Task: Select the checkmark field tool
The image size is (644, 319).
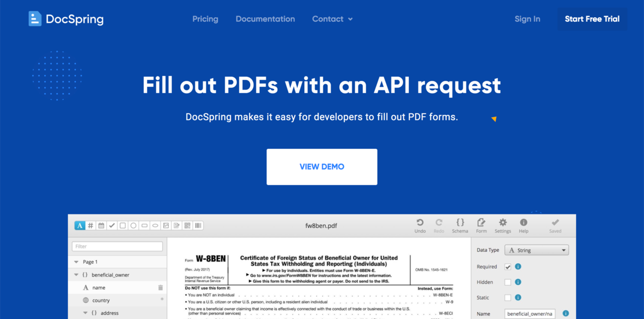Action: click(x=112, y=225)
